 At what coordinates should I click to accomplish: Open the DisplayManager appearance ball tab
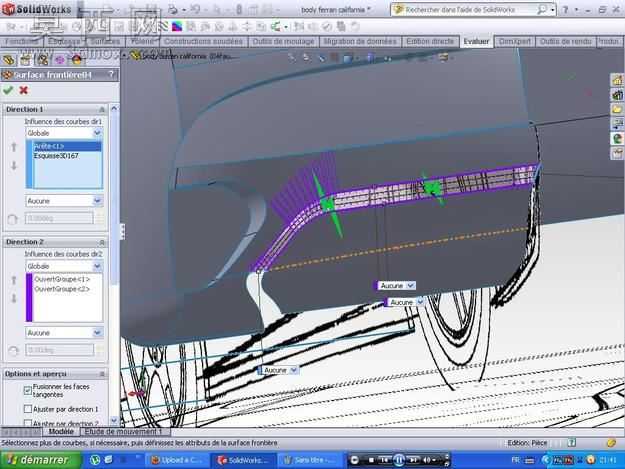pyautogui.click(x=77, y=60)
